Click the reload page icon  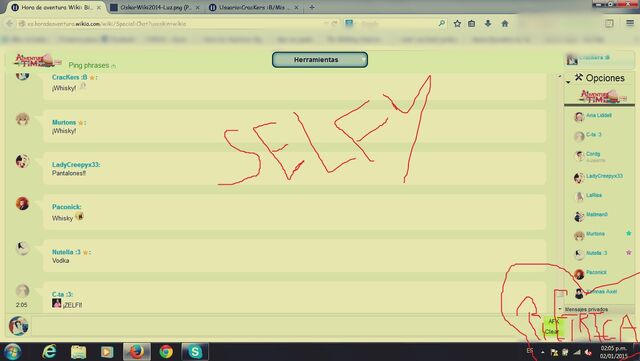334,24
